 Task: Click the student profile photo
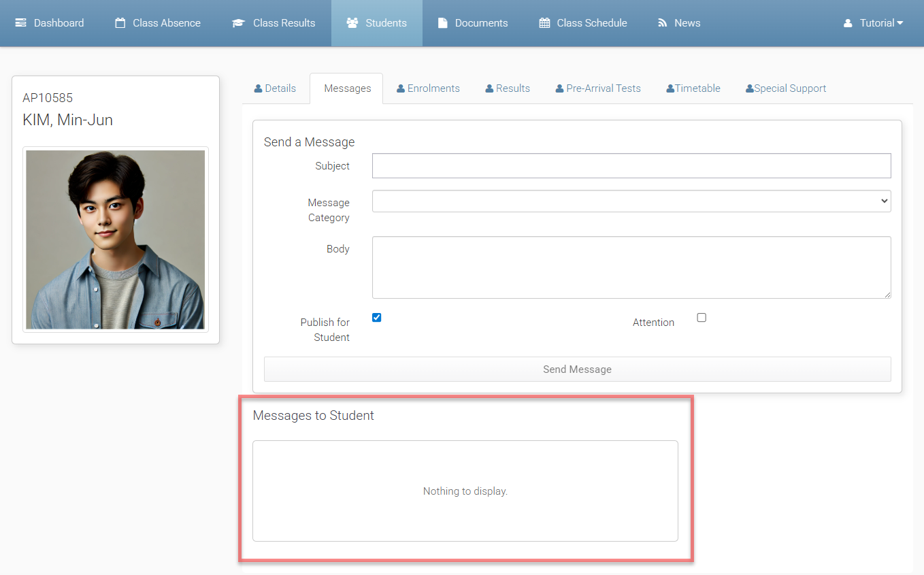(116, 240)
